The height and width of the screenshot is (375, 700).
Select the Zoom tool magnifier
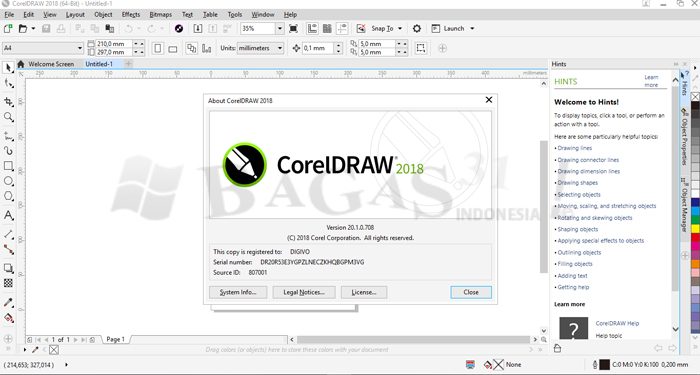tap(8, 117)
